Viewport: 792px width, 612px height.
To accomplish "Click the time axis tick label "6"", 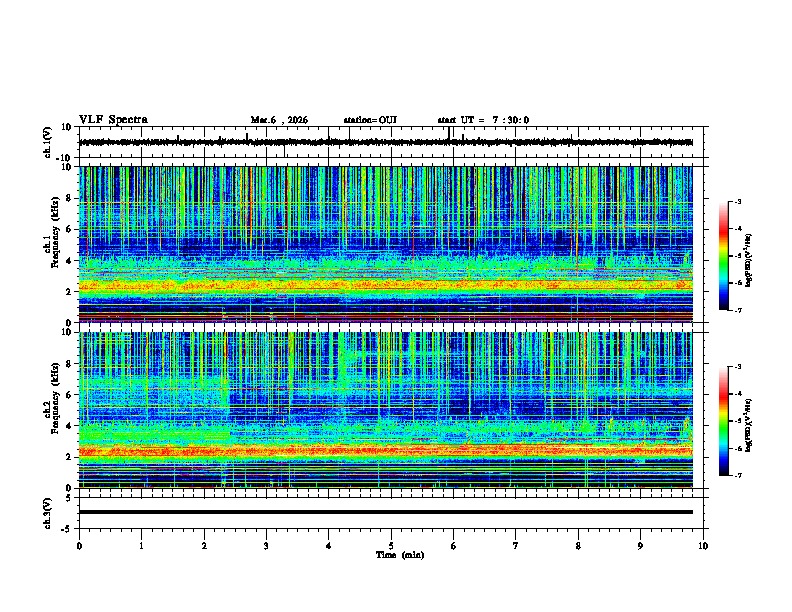I will [454, 546].
